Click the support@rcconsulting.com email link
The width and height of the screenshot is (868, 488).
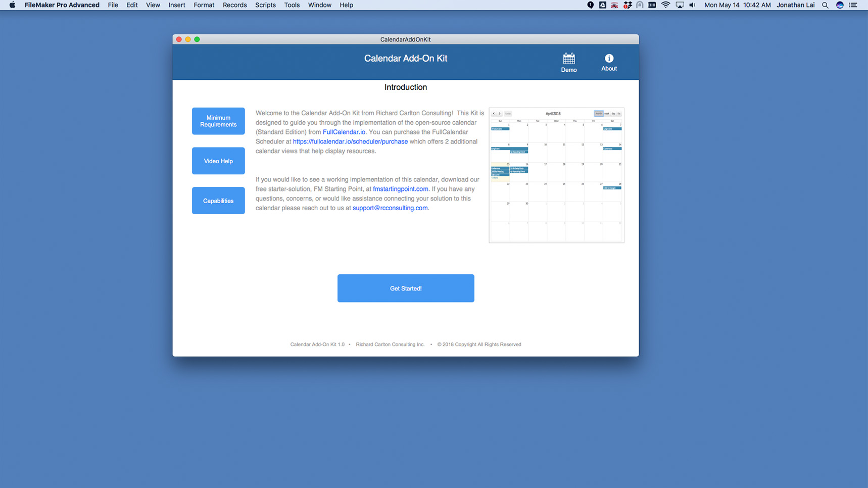(390, 208)
